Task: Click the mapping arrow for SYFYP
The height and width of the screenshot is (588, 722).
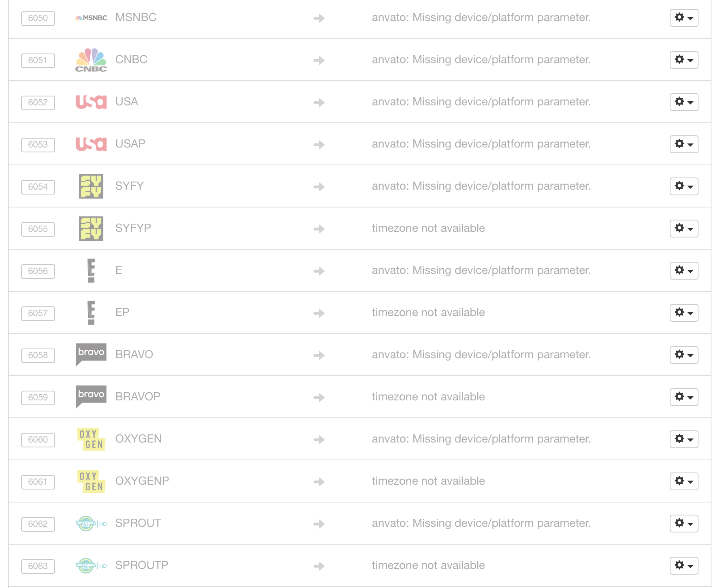Action: point(319,229)
